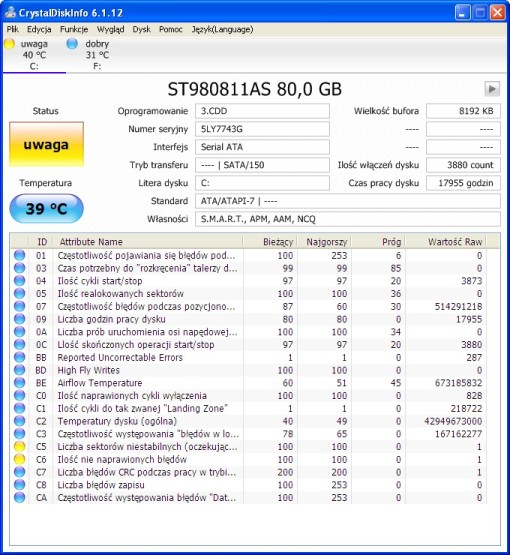Image resolution: width=510 pixels, height=555 pixels.
Task: Click the blue status dot for attribute 07
Action: (19, 306)
